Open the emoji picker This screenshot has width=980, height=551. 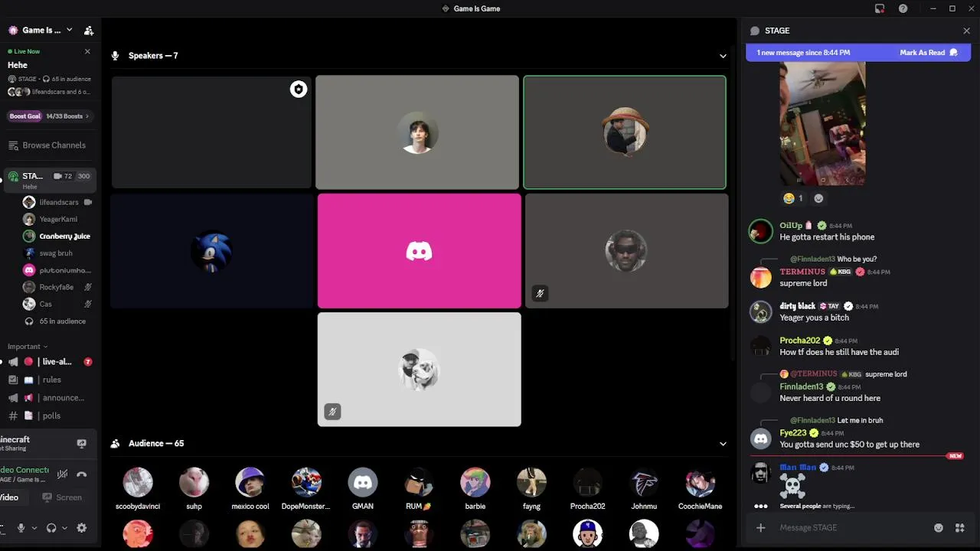coord(939,528)
